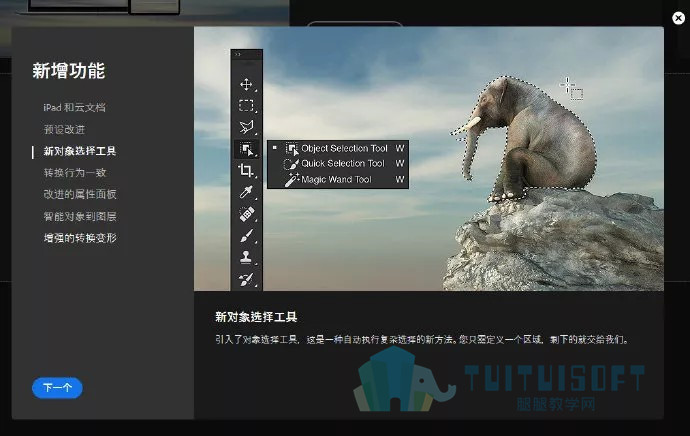Open the 预设改进 feature item

click(x=64, y=129)
